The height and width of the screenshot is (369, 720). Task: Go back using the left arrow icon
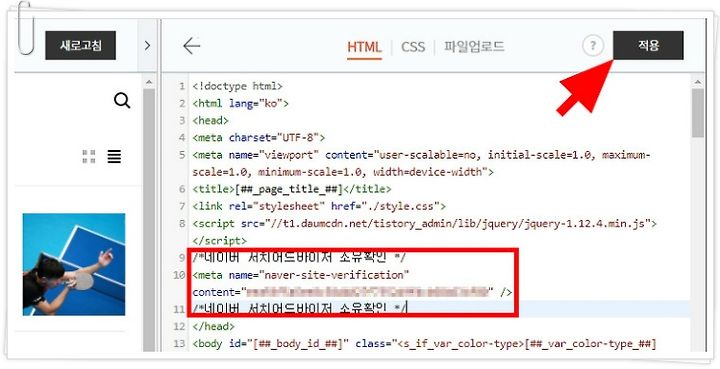(191, 46)
